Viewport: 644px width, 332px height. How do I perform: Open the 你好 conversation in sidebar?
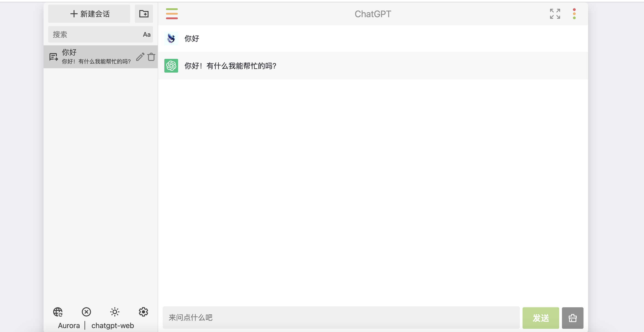pos(101,57)
